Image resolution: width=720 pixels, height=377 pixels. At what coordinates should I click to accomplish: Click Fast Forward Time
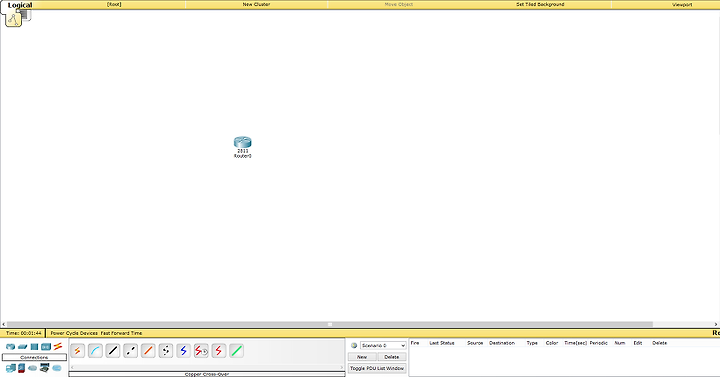(x=121, y=333)
